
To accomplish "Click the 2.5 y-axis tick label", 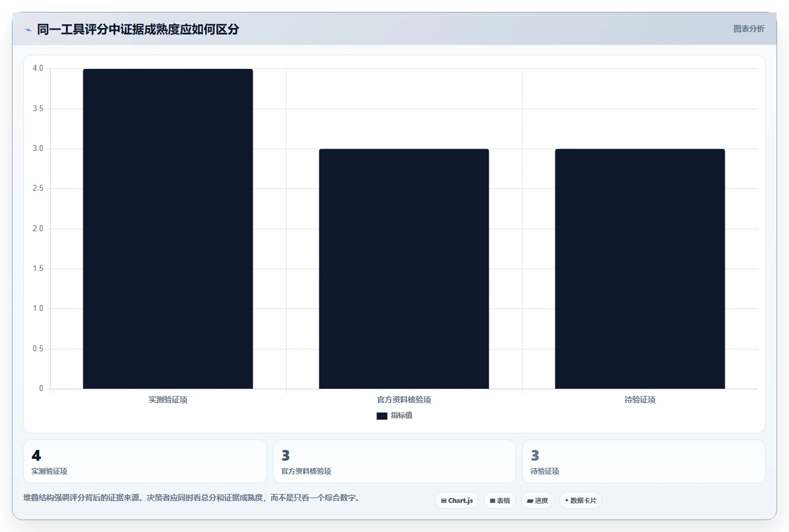I will (x=38, y=188).
